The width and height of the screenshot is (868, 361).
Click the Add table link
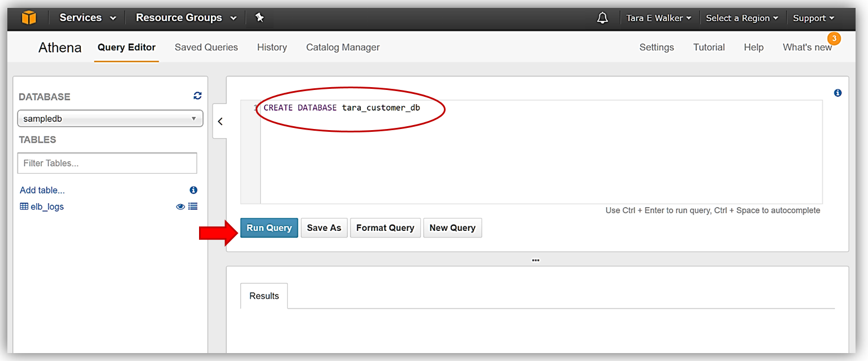(42, 190)
